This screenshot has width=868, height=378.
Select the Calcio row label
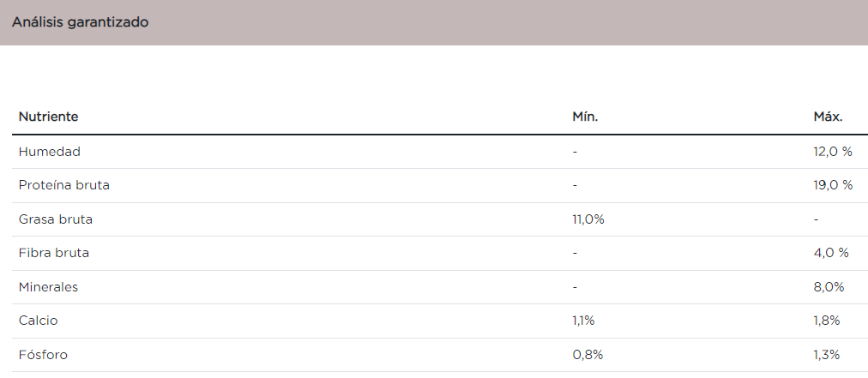click(39, 321)
